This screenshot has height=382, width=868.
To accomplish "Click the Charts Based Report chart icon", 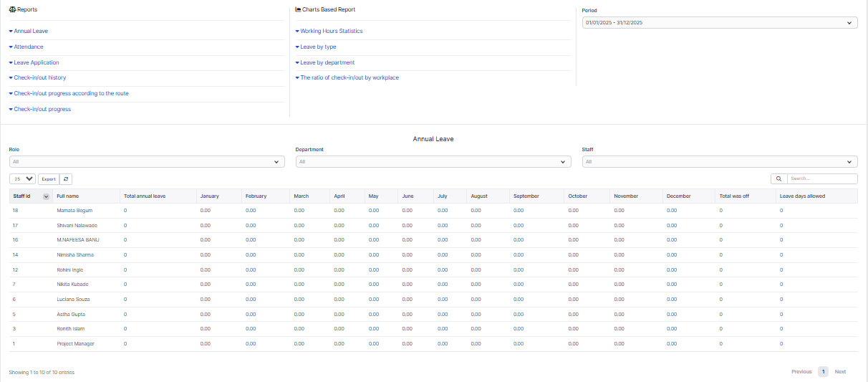I will coord(298,10).
